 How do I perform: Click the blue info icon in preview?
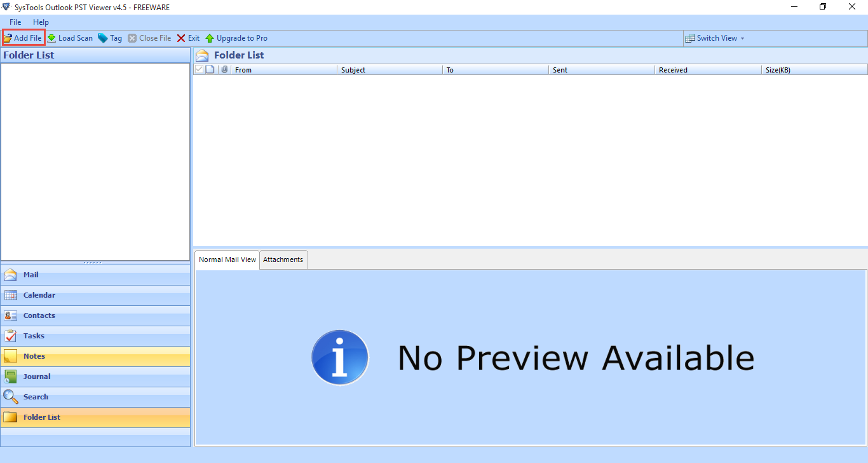[340, 357]
